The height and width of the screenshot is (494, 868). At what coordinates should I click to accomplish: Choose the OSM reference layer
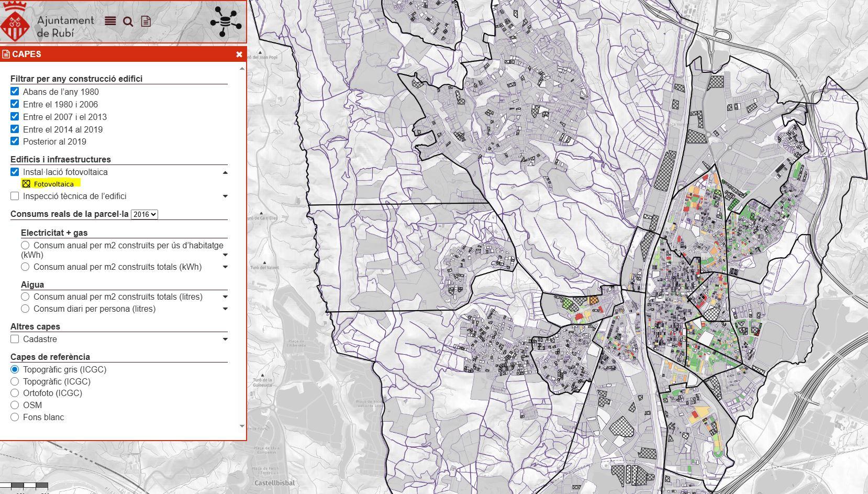pyautogui.click(x=15, y=405)
